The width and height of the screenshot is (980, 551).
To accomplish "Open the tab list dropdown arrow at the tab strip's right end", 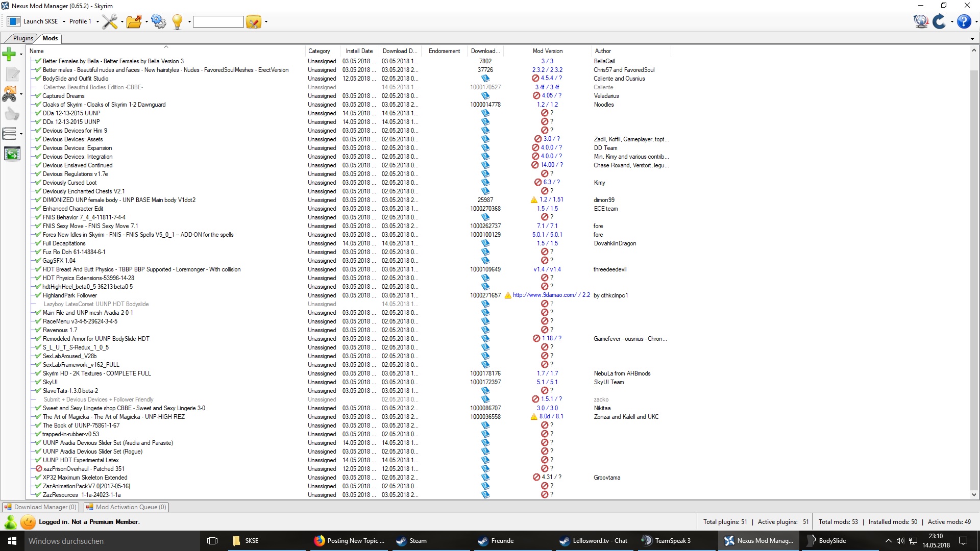I will coord(972,39).
